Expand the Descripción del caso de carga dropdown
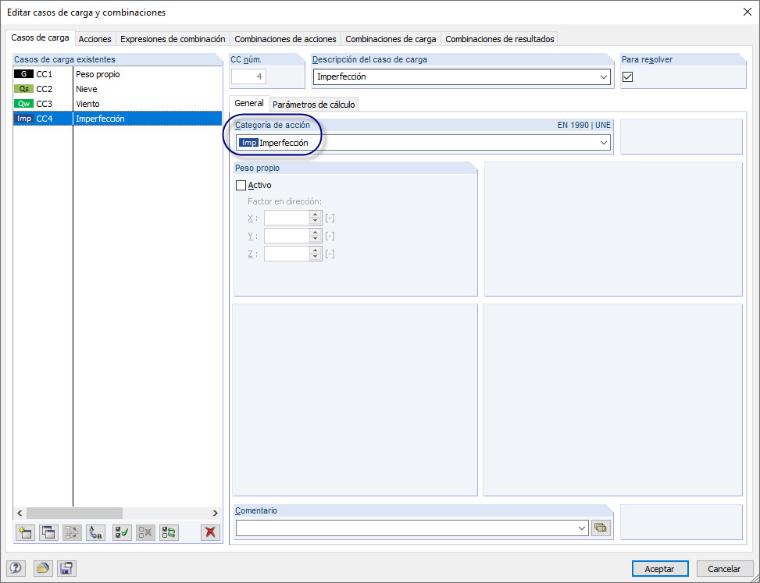This screenshot has width=760, height=583. coord(603,77)
